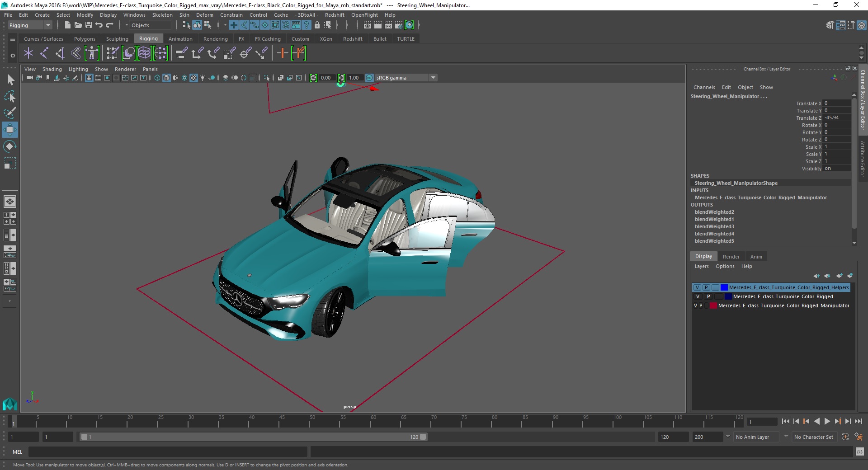Switch to the Polygons shelf tab
This screenshot has width=868, height=470.
(x=85, y=39)
